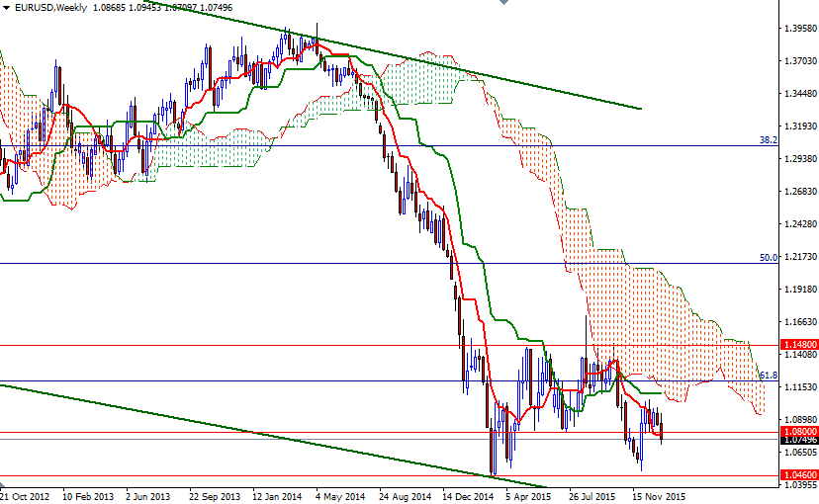Click the 1.14080 price axis label
Viewport: 819px width, 504px height.
click(x=800, y=355)
